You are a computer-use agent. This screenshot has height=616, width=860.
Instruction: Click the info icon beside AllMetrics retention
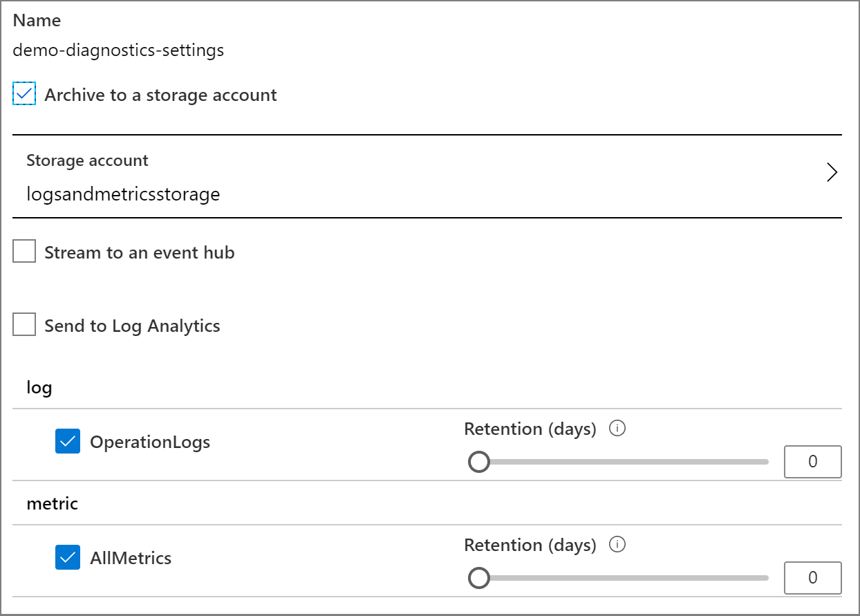point(617,545)
